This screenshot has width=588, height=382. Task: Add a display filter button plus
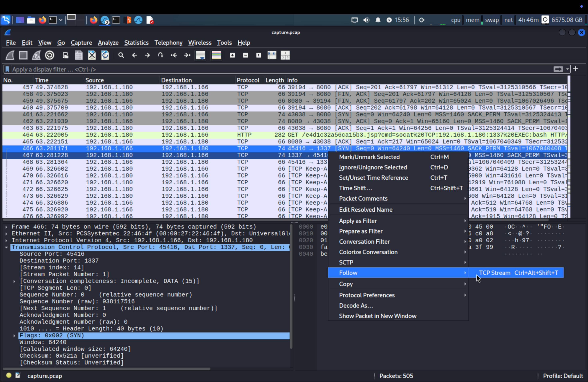pos(576,69)
